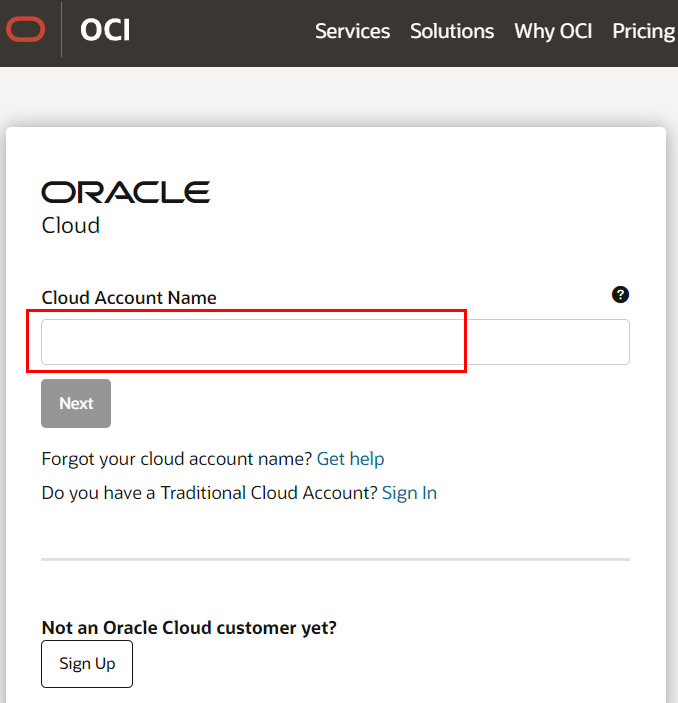The image size is (678, 703).
Task: Click the OCI brand text
Action: pyautogui.click(x=105, y=30)
